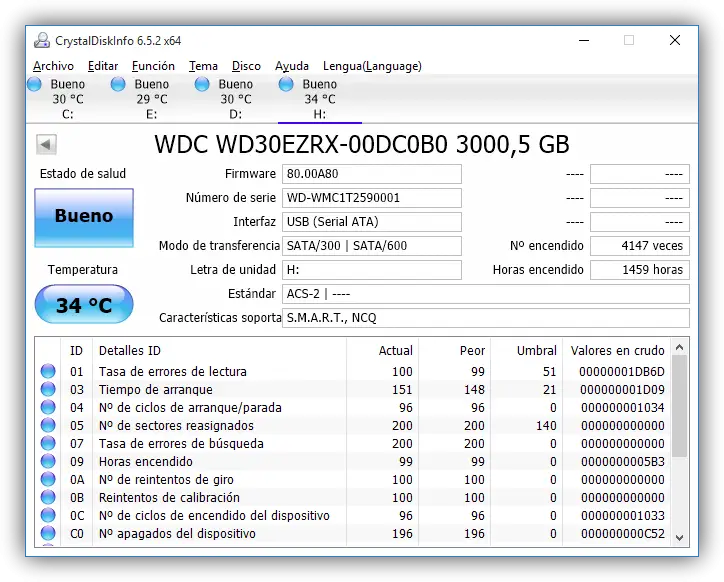Click the Nº encendido value 4147 veces

click(640, 246)
